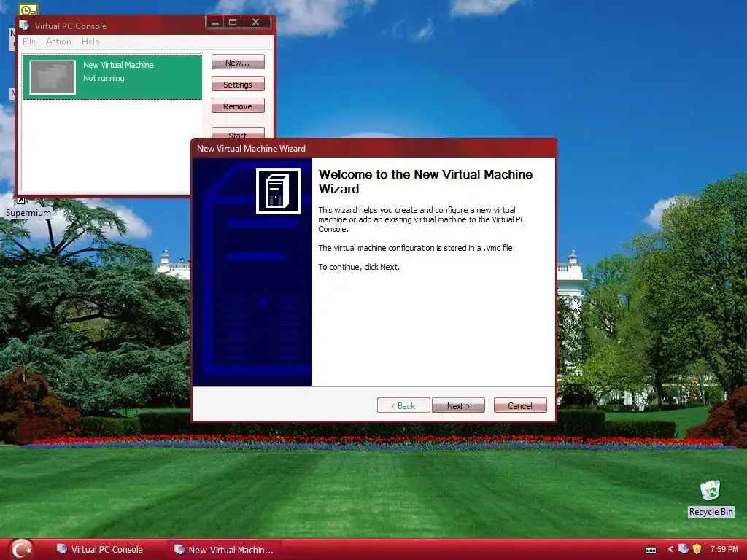Maximize the Virtual PC Console window
This screenshot has height=560, width=747.
pos(233,22)
